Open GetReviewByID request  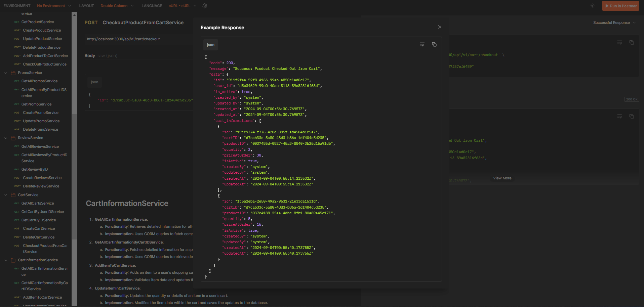[x=35, y=169]
